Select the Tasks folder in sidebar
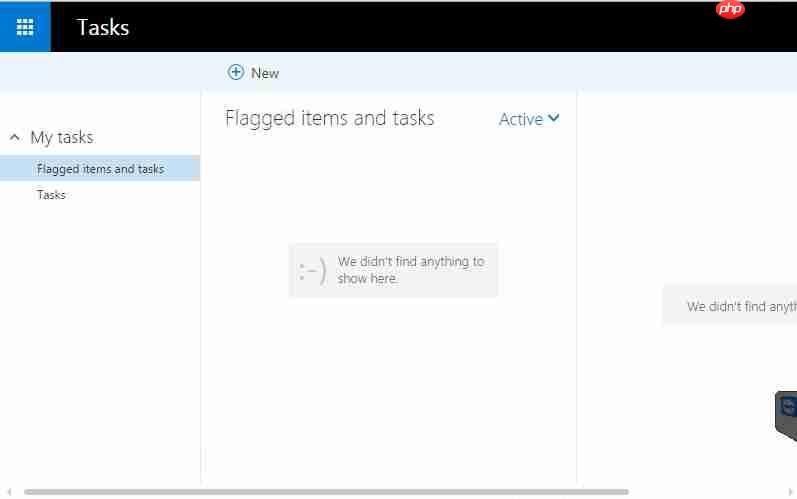 (x=51, y=195)
